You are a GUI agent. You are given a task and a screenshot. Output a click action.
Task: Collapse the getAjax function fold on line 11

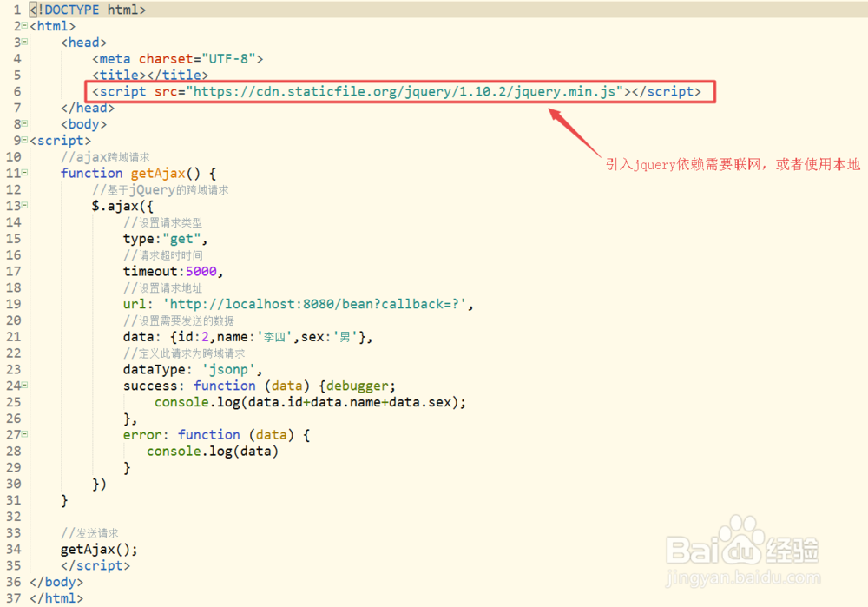(x=24, y=173)
